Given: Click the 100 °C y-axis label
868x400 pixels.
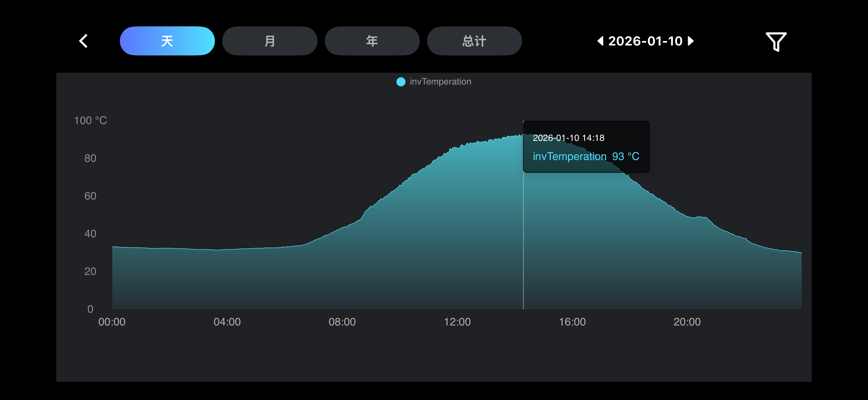Looking at the screenshot, I should (90, 120).
